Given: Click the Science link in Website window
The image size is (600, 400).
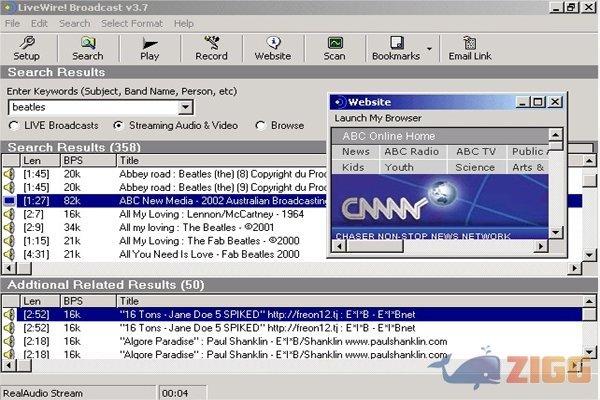Looking at the screenshot, I should pyautogui.click(x=475, y=167).
